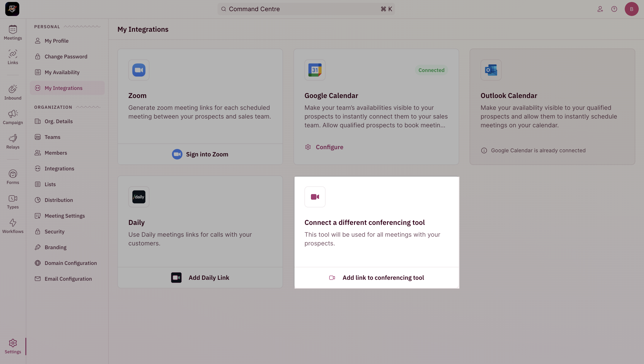Click the Configure gear icon
This screenshot has height=364, width=644.
308,147
